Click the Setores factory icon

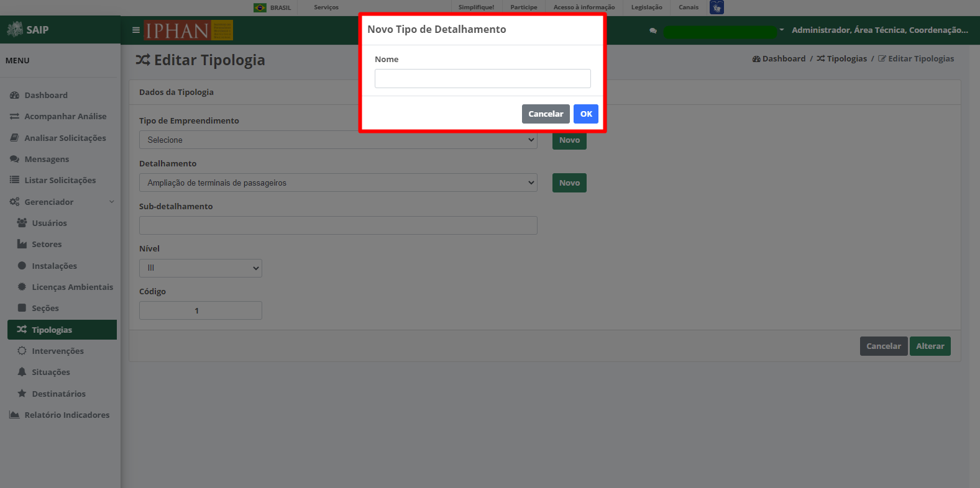[22, 244]
